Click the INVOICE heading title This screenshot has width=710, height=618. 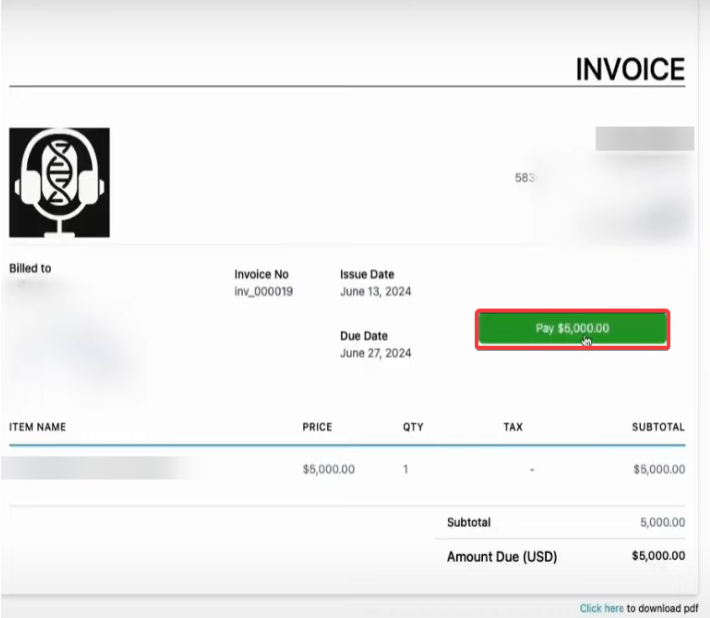tap(629, 69)
